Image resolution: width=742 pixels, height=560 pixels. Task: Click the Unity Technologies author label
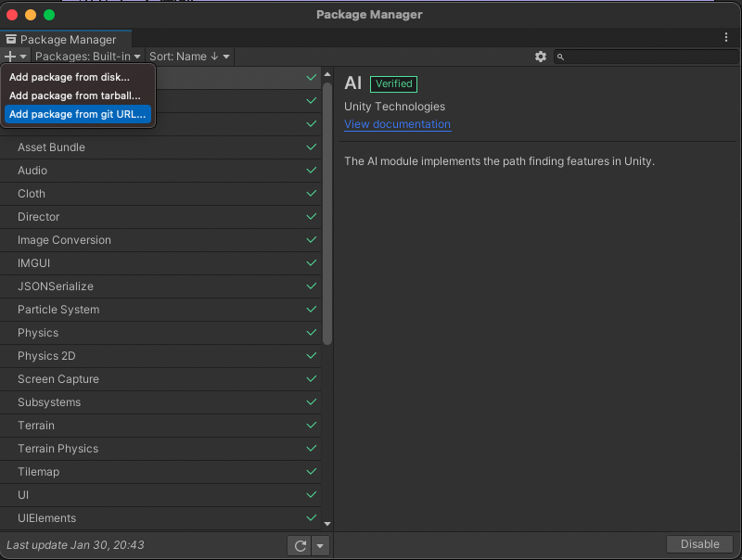pos(394,107)
